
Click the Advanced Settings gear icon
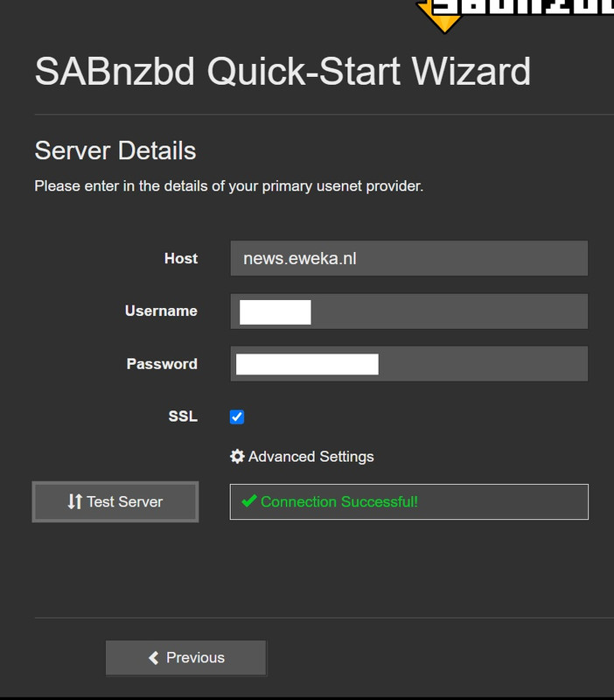click(x=237, y=456)
